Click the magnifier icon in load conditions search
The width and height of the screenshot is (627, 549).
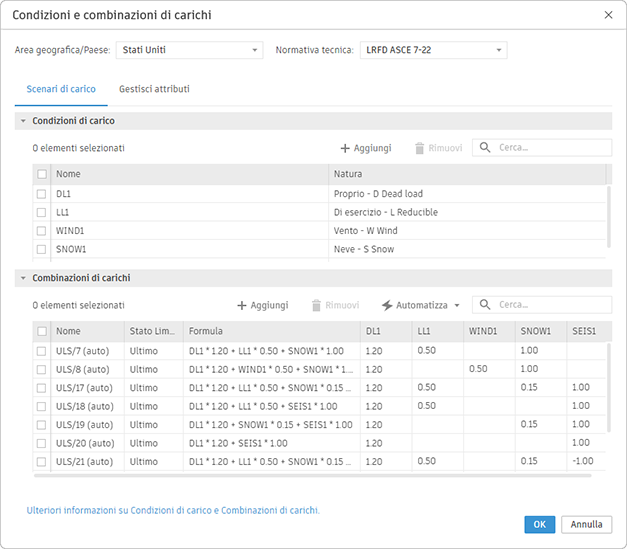pyautogui.click(x=485, y=148)
